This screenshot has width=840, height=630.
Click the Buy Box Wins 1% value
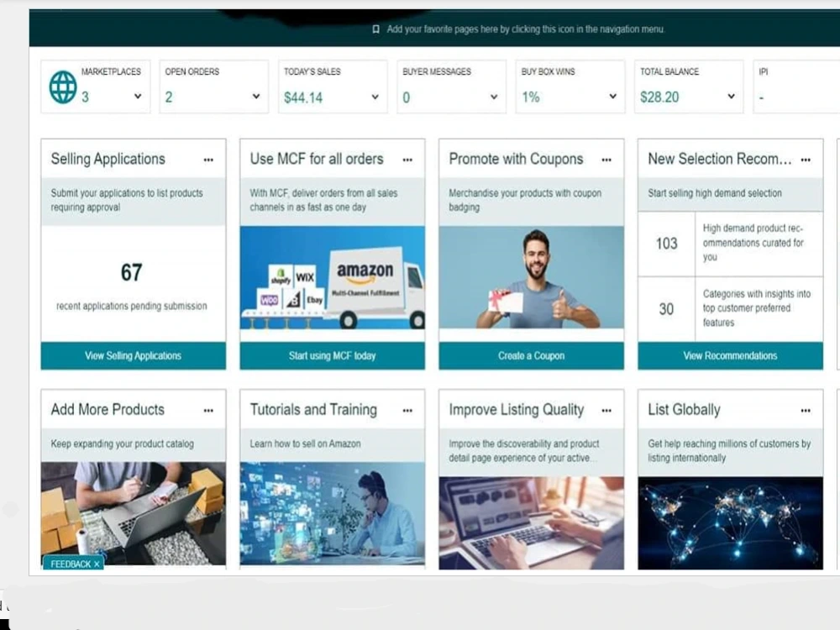[531, 97]
